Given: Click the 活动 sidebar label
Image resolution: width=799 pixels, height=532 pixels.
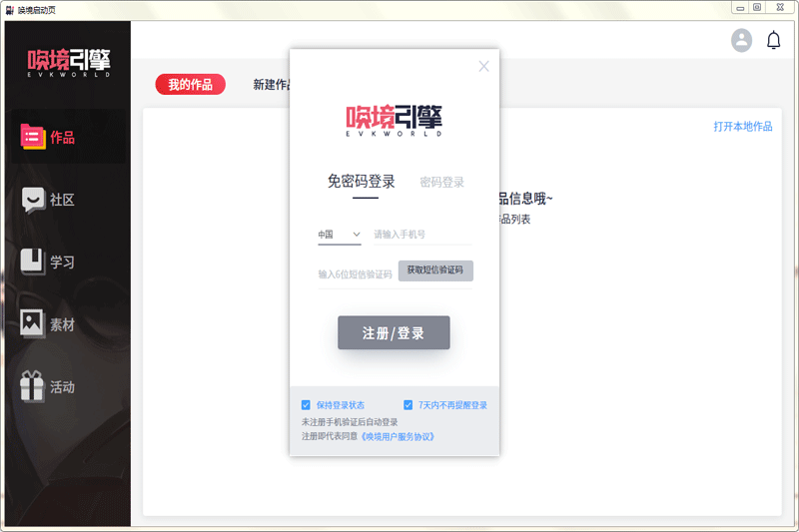Looking at the screenshot, I should coord(62,387).
